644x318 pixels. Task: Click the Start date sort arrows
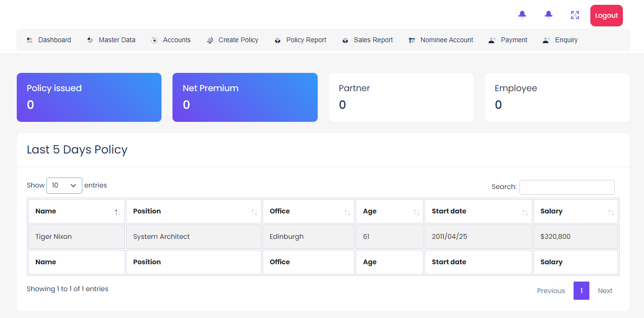click(x=525, y=212)
